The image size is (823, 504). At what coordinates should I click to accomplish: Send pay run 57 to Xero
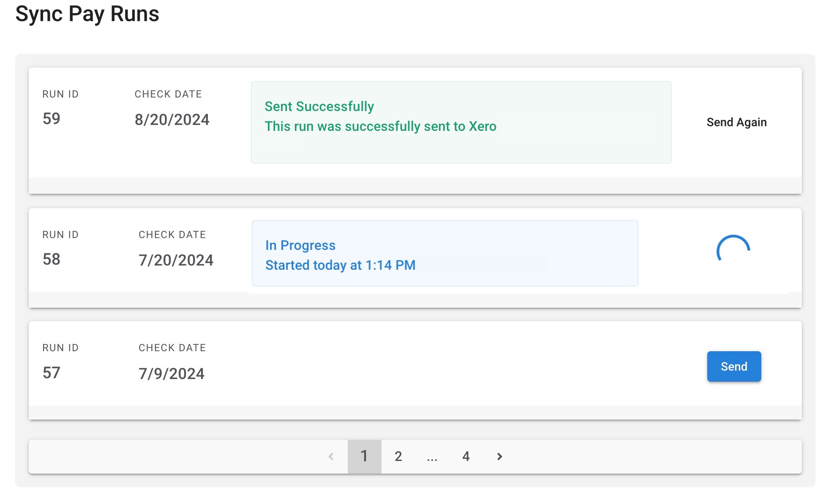click(x=734, y=366)
